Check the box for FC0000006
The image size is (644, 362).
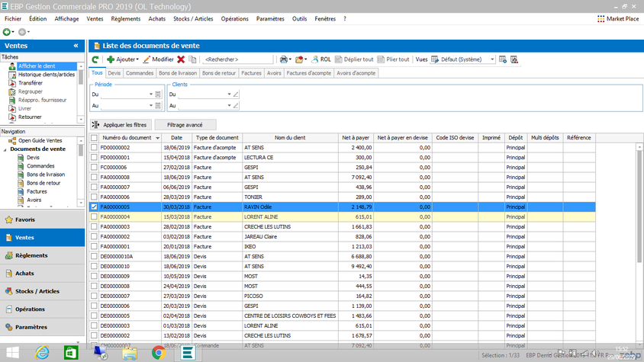[x=94, y=167]
